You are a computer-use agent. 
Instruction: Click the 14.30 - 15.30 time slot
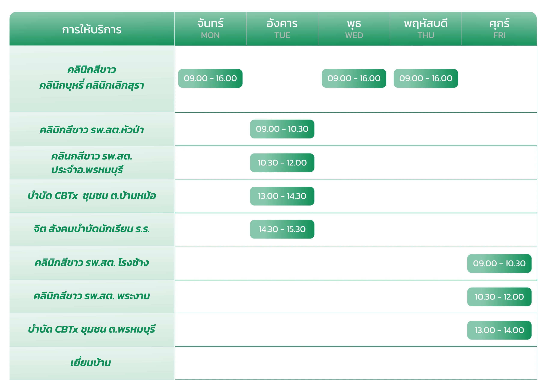pos(282,229)
